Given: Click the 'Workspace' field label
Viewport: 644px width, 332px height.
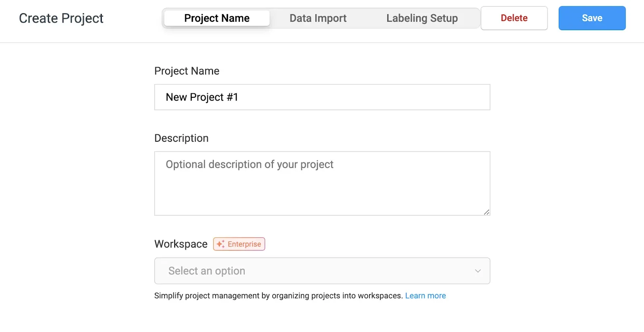Looking at the screenshot, I should [181, 244].
